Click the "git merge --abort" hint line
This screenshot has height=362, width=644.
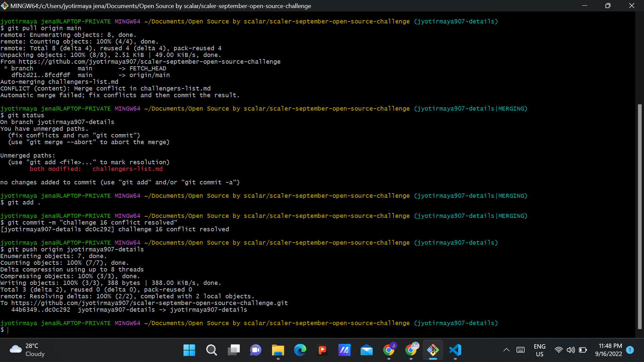click(89, 142)
